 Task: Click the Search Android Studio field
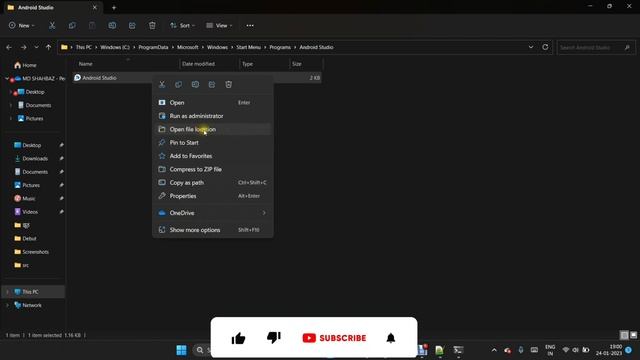tap(596, 47)
